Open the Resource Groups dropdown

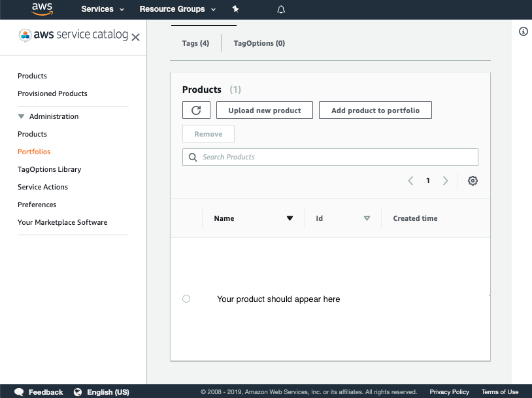click(178, 9)
